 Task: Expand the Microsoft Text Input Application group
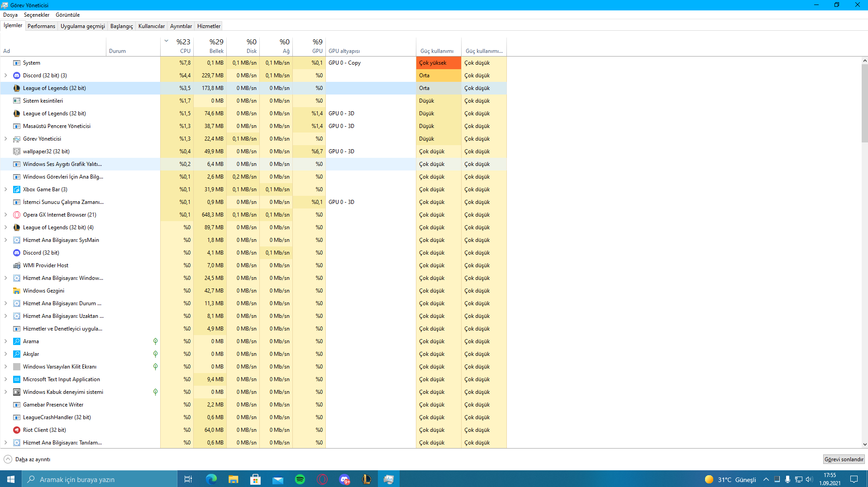click(x=6, y=379)
